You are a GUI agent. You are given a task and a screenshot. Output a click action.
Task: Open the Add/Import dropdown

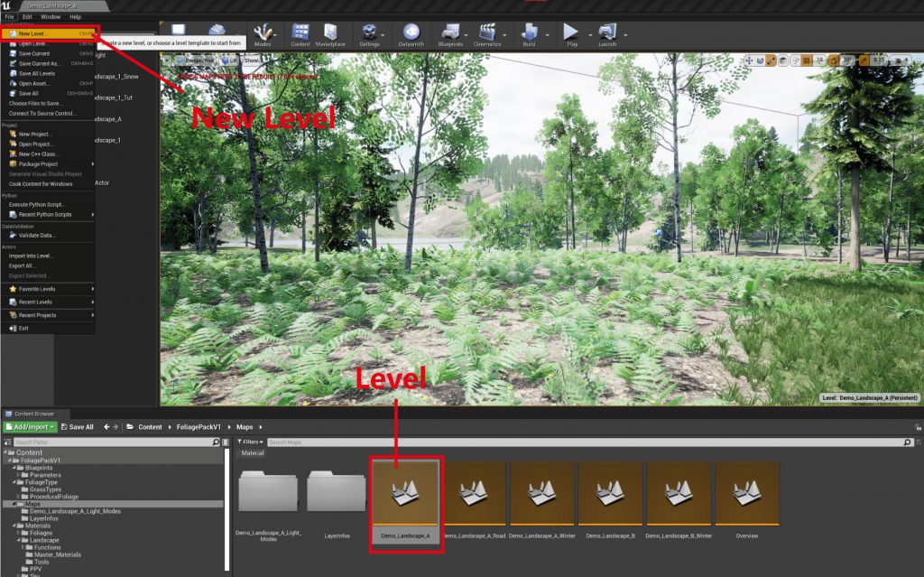(30, 426)
